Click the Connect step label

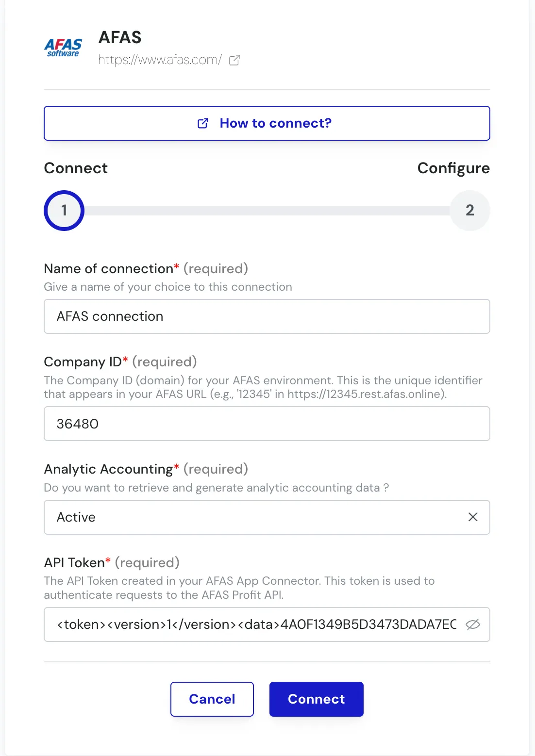(x=76, y=168)
